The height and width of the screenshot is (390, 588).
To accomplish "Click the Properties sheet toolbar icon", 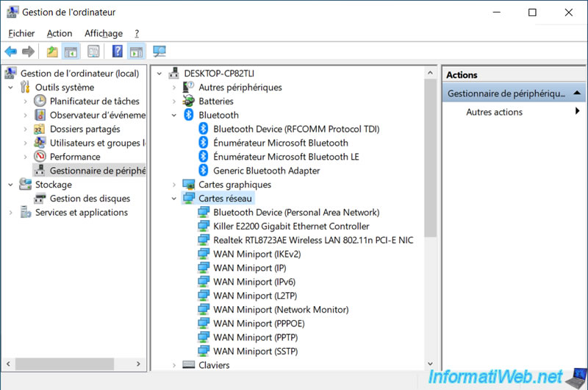I will [x=93, y=51].
